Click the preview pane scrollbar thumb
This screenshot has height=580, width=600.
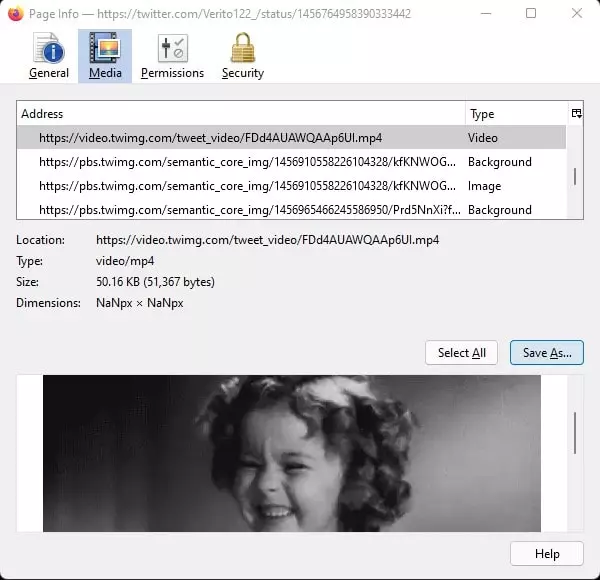tap(575, 433)
